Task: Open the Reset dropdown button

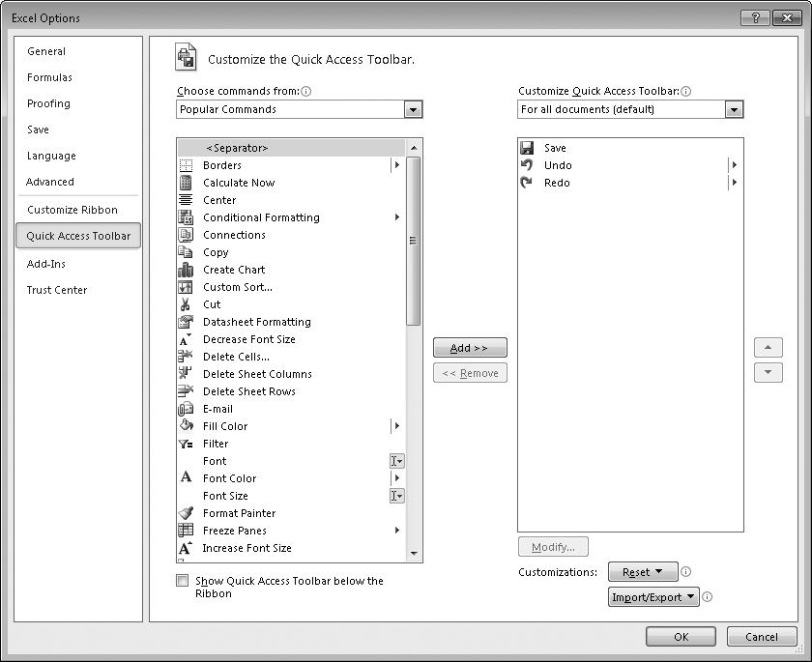Action: 643,572
